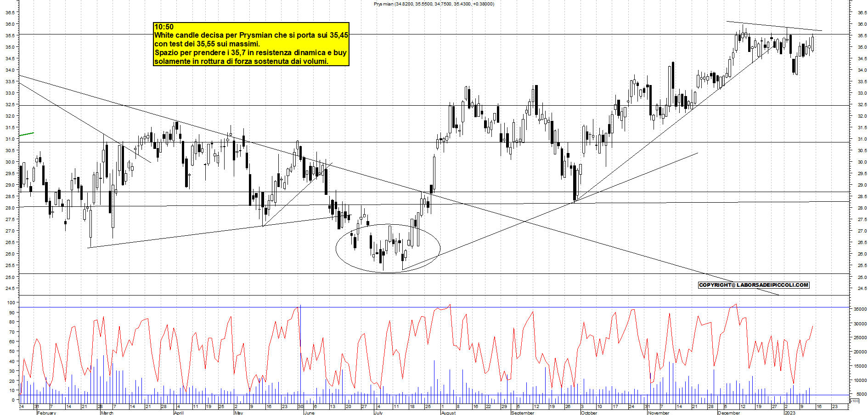Click the 40 oscillator scale value
Image resolution: width=868 pixels, height=415 pixels.
(x=12, y=361)
